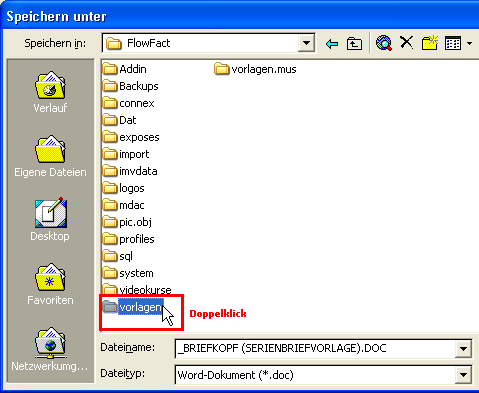Select the videokurse folder
Screen dimensions: 479x393
137,290
